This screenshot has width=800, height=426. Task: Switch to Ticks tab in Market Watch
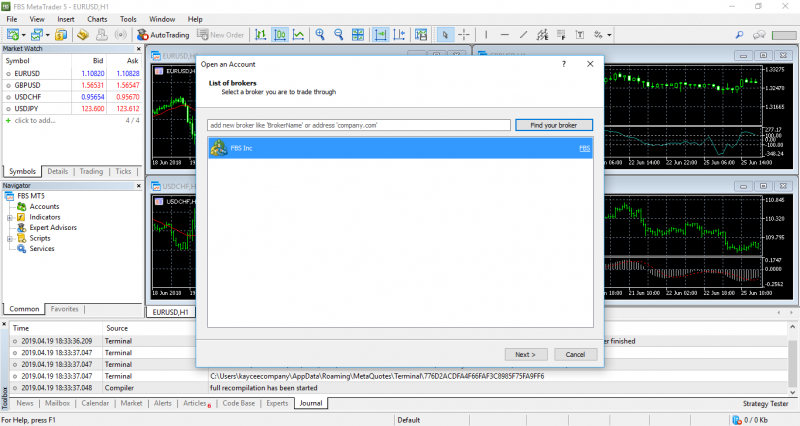click(123, 171)
